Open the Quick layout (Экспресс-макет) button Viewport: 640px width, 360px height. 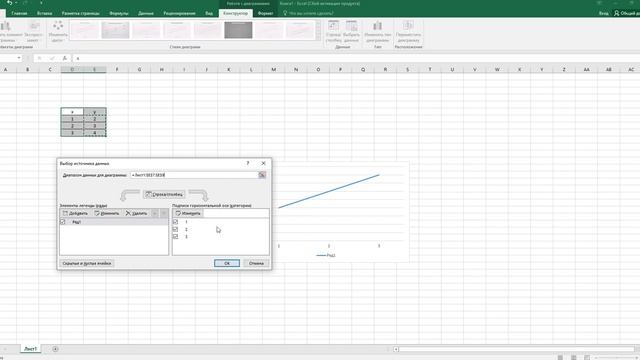[x=33, y=32]
